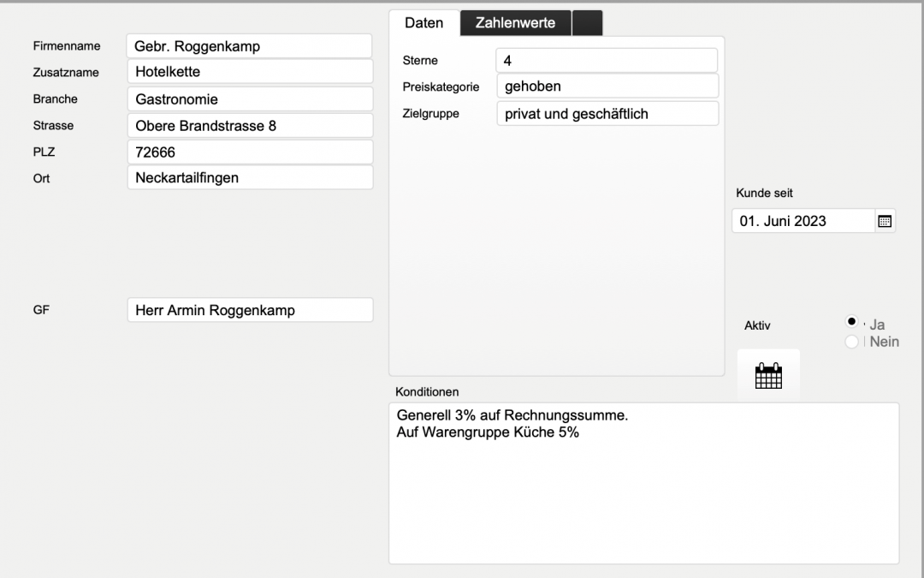Click the Zielgruppe field

(x=606, y=114)
